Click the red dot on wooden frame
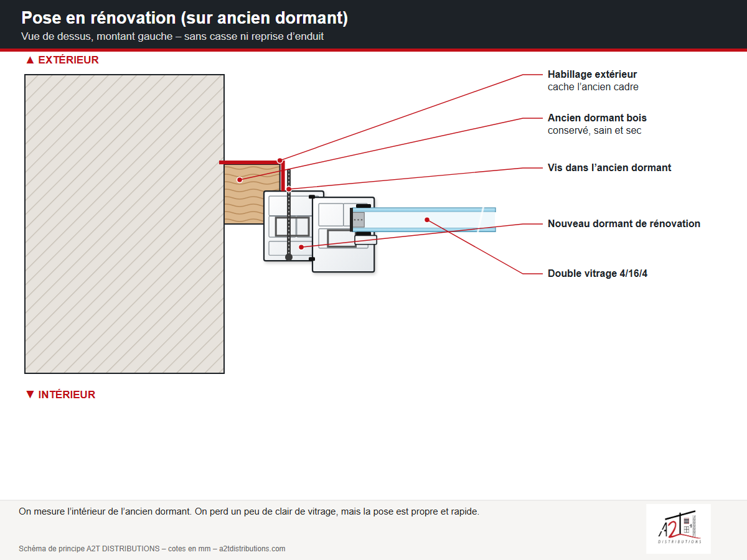 (x=240, y=180)
